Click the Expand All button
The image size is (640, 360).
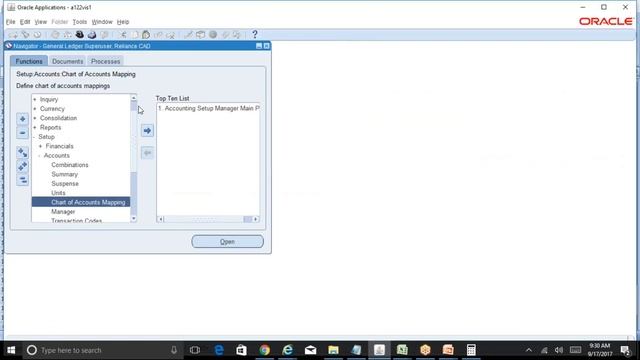click(x=22, y=166)
